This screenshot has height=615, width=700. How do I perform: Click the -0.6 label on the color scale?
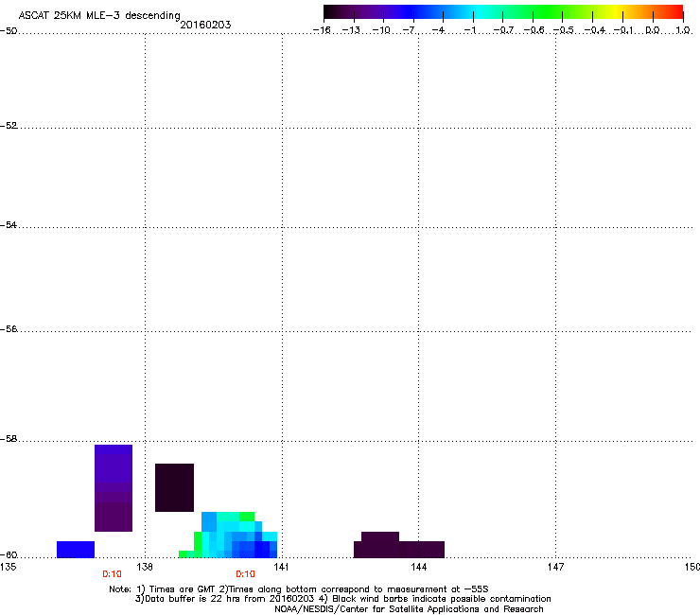(x=534, y=30)
